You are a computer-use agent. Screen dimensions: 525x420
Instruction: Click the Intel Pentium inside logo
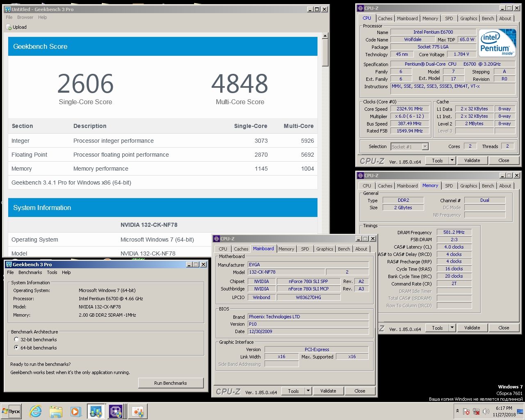click(497, 43)
